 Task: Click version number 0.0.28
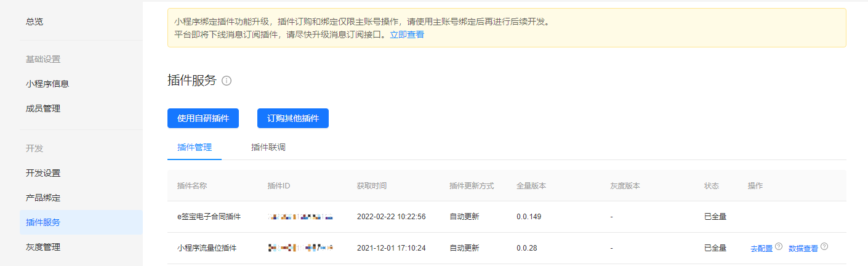528,248
